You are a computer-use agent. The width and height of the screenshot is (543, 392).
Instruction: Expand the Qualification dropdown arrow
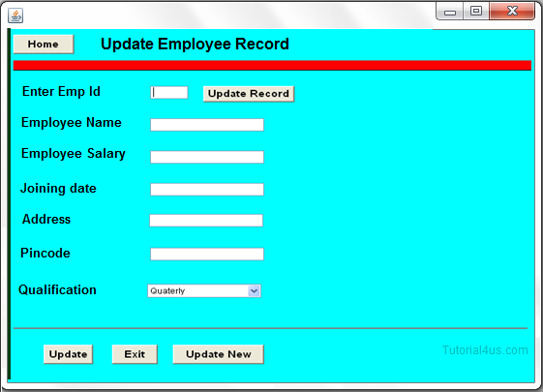(255, 291)
